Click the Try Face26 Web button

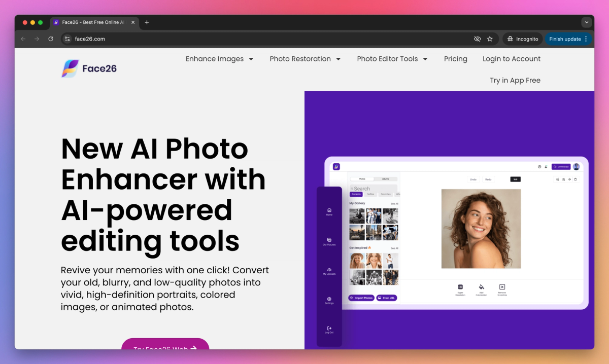(165, 344)
